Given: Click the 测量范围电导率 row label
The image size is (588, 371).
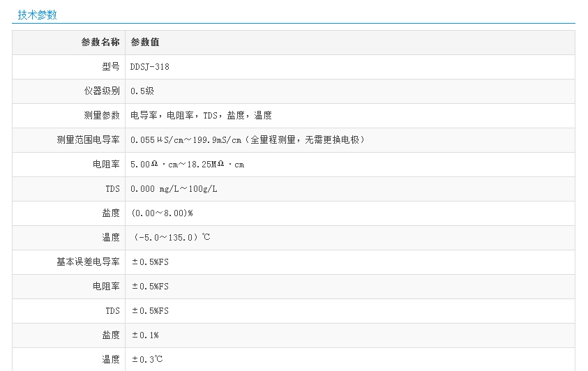Looking at the screenshot, I should click(x=88, y=140).
